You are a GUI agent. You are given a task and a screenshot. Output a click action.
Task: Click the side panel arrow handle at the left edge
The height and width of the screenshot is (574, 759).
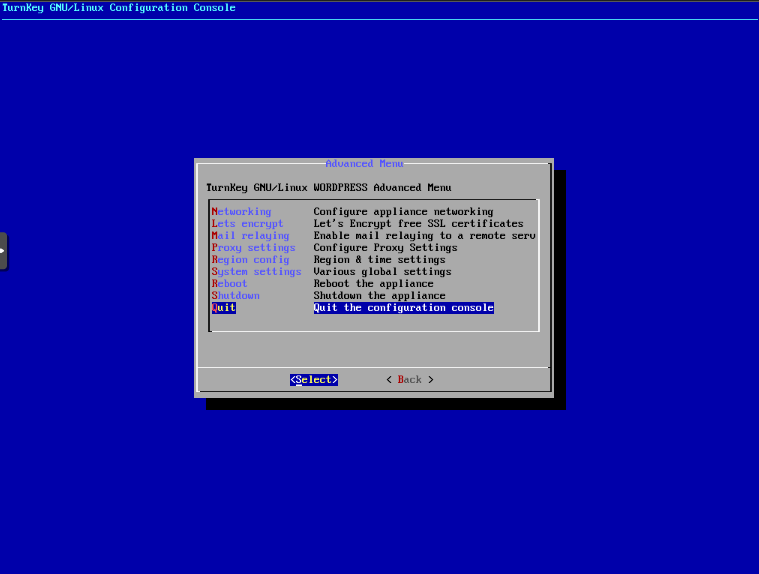click(x=3, y=251)
